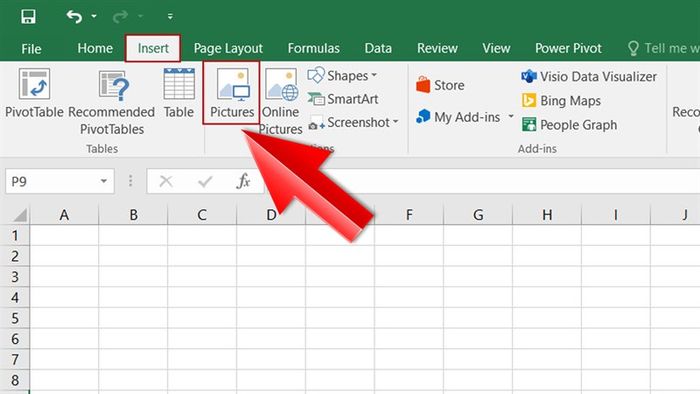Viewport: 700px width, 394px height.
Task: Switch to the Data tab
Action: pyautogui.click(x=378, y=48)
